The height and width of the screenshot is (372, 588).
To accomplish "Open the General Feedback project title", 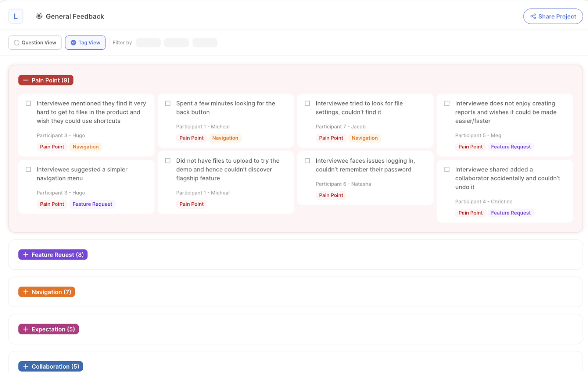I will pyautogui.click(x=75, y=17).
